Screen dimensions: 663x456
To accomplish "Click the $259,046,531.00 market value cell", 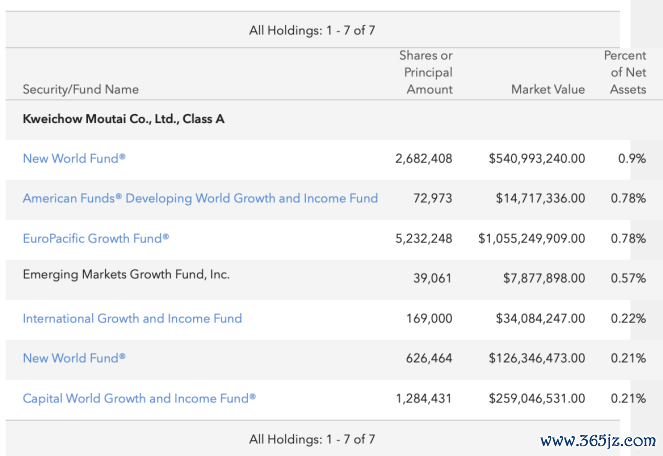I will [x=537, y=398].
